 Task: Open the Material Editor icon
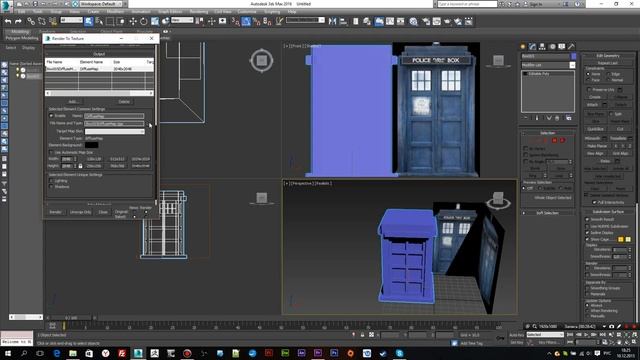tap(413, 21)
